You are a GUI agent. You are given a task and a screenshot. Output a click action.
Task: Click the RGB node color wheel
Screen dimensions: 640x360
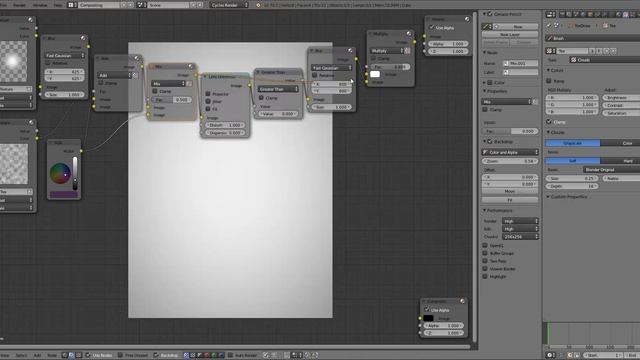(60, 173)
